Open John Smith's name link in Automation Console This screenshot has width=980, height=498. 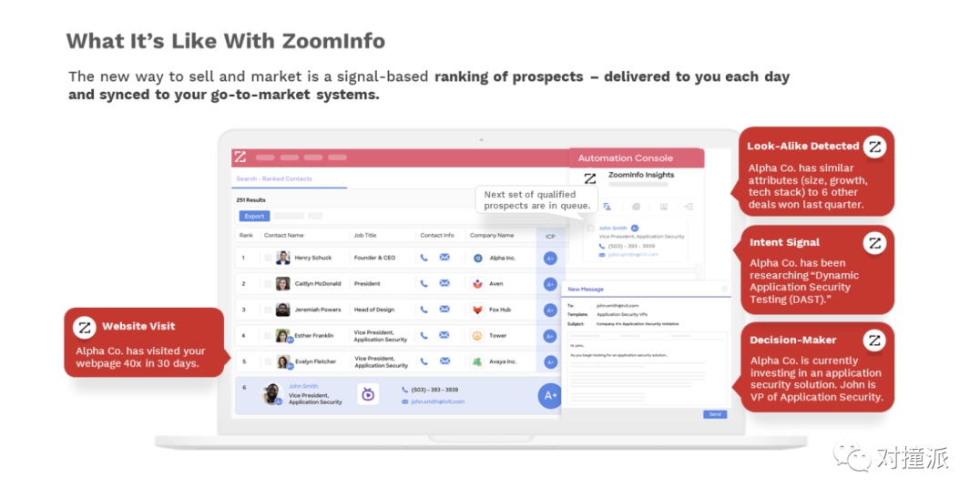(x=612, y=229)
